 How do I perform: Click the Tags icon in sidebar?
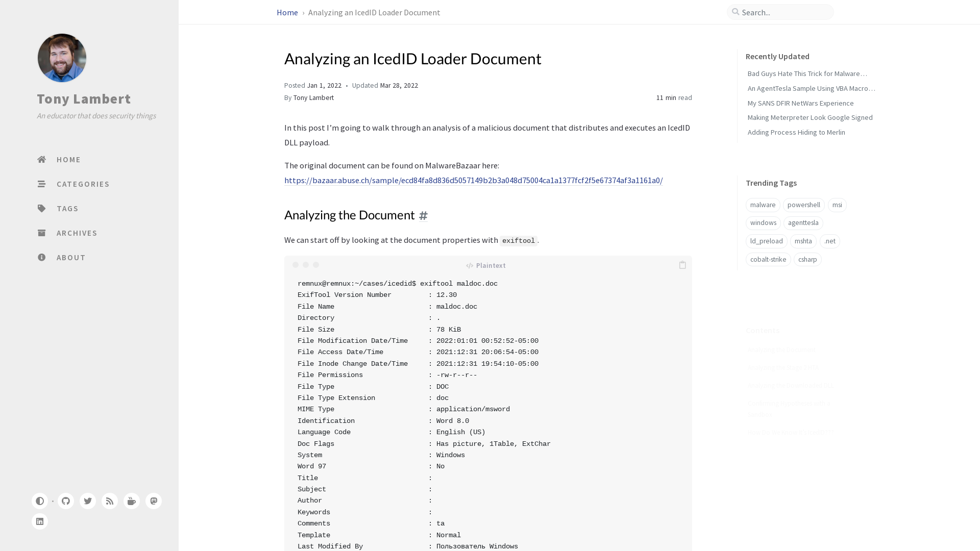click(42, 209)
